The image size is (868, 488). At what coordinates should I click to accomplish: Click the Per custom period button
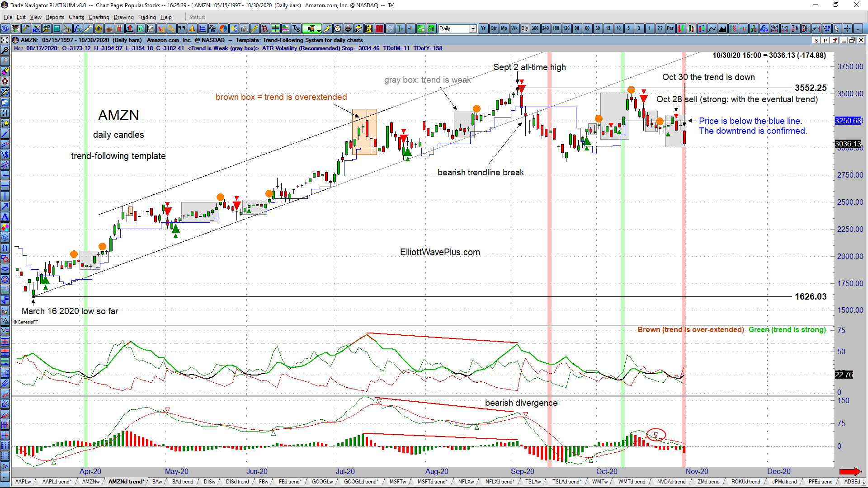[x=670, y=28]
